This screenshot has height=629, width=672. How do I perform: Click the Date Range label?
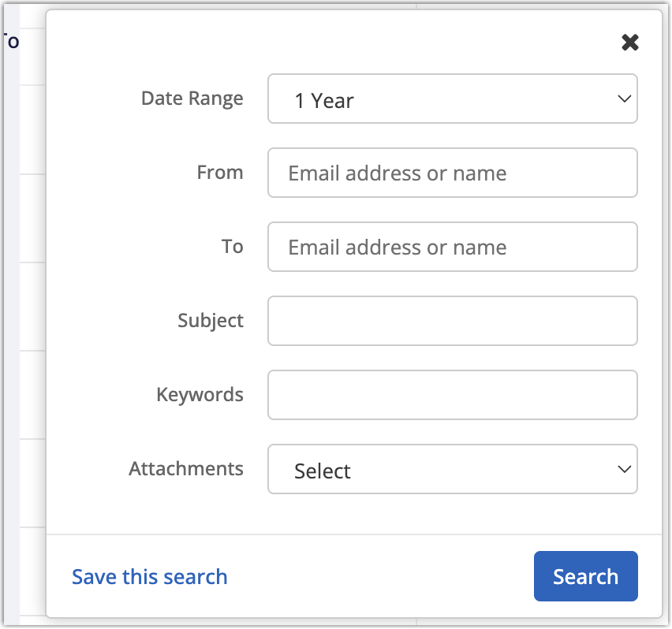click(192, 99)
